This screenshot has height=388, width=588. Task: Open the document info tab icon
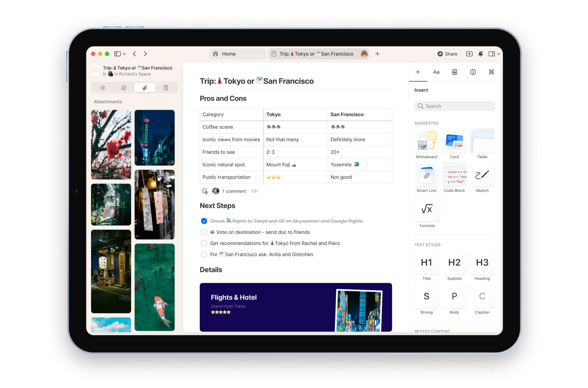click(473, 72)
